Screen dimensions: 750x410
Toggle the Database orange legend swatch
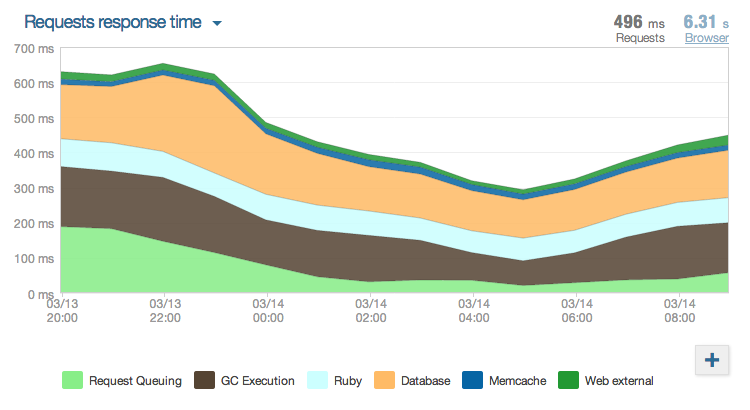385,380
